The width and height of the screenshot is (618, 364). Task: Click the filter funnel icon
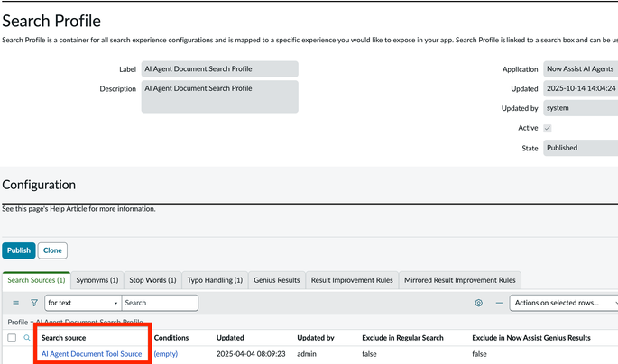pyautogui.click(x=34, y=304)
